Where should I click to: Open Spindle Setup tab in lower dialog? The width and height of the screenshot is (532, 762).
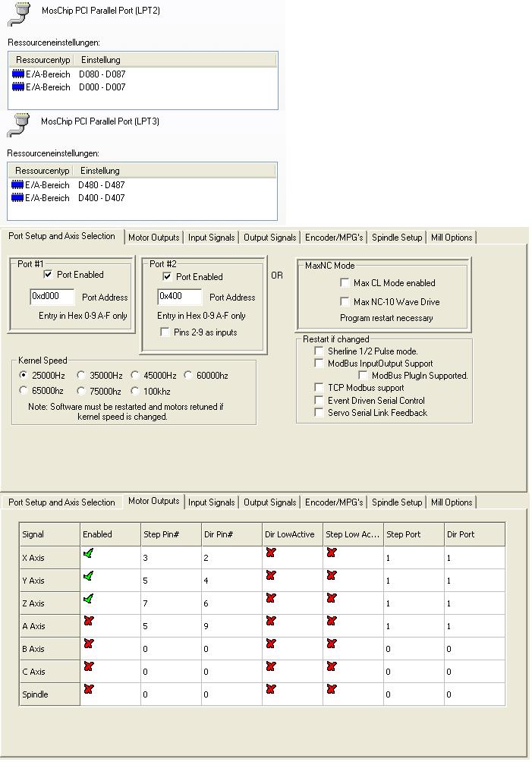[x=397, y=502]
